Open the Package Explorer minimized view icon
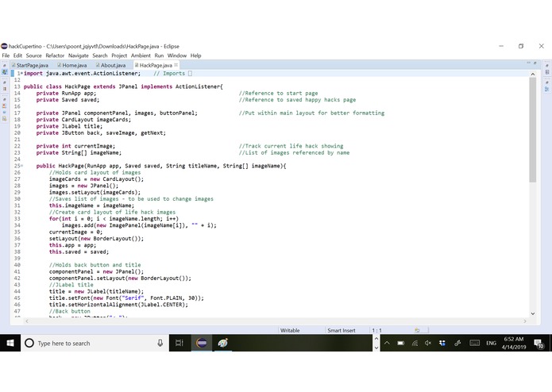The height and width of the screenshot is (392, 552). pyautogui.click(x=5, y=72)
